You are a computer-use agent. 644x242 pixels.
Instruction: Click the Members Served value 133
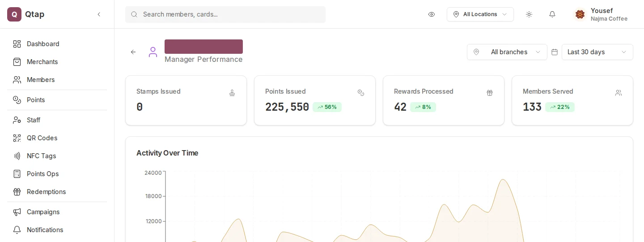[x=532, y=107]
